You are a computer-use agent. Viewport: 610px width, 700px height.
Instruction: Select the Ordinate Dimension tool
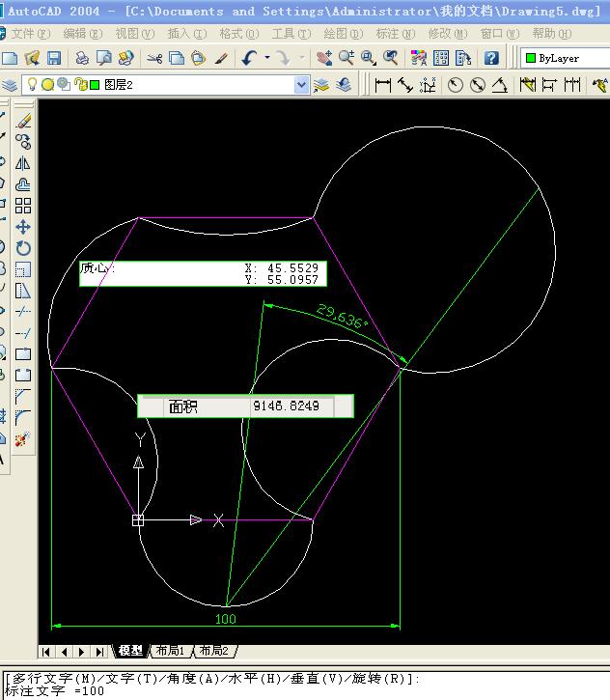click(x=427, y=85)
